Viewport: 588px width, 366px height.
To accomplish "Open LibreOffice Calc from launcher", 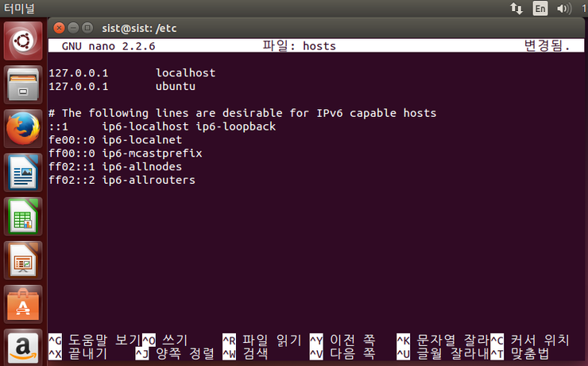I will tap(23, 216).
